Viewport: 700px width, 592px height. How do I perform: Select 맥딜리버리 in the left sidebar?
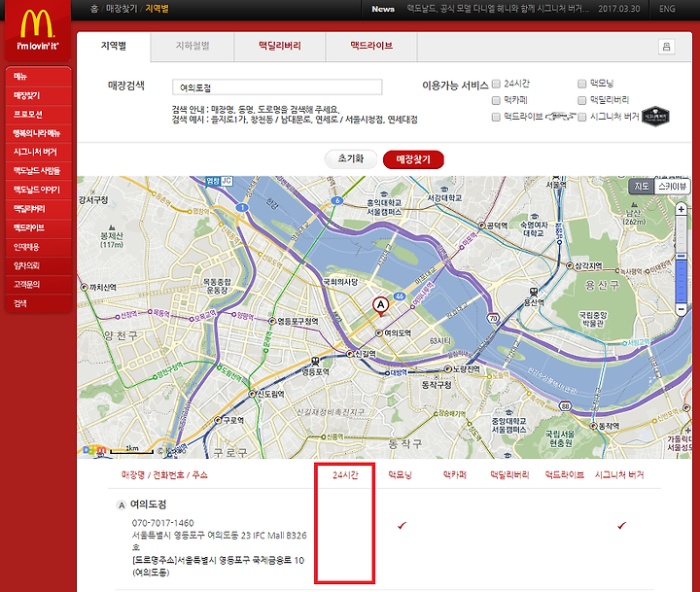(38, 208)
